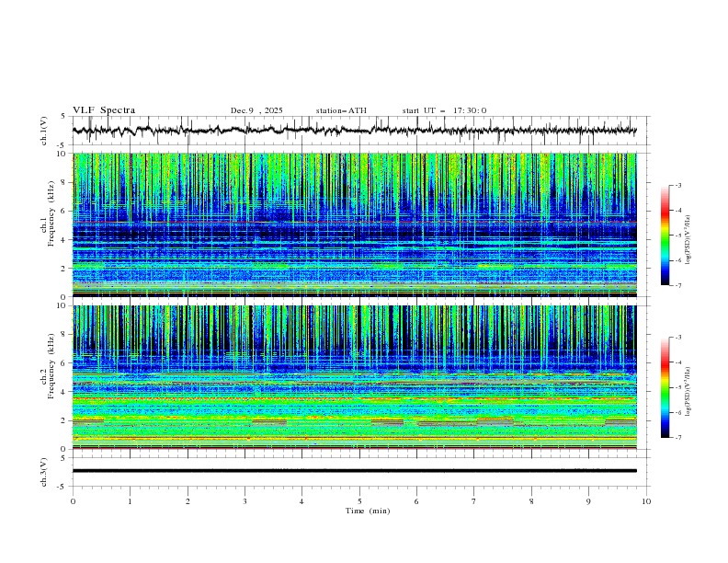Click the Time (min) axis label
The image size is (728, 563).
(369, 510)
